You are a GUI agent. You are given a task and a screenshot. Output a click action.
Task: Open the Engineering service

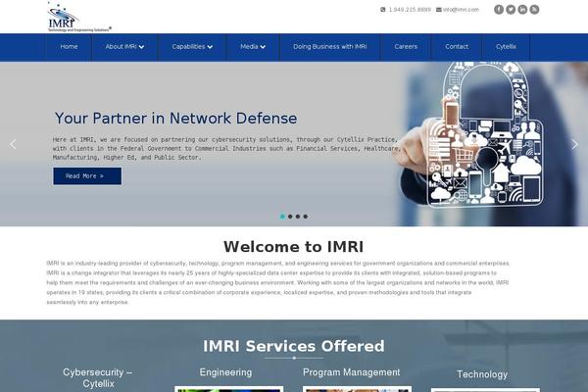pos(225,372)
